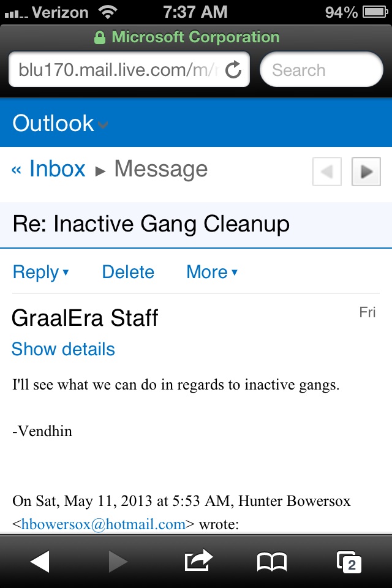This screenshot has height=588, width=392.
Task: Click hbowersox@hotmail.com email link
Action: pyautogui.click(x=103, y=524)
